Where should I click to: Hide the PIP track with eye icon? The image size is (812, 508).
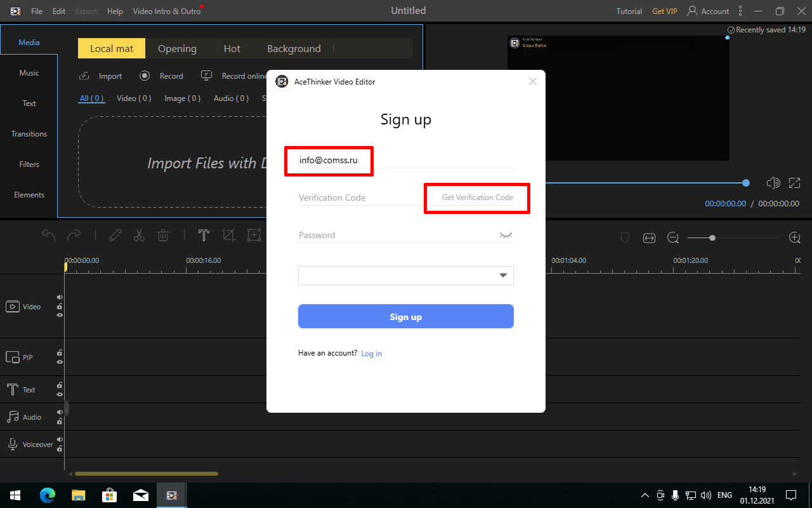click(60, 362)
